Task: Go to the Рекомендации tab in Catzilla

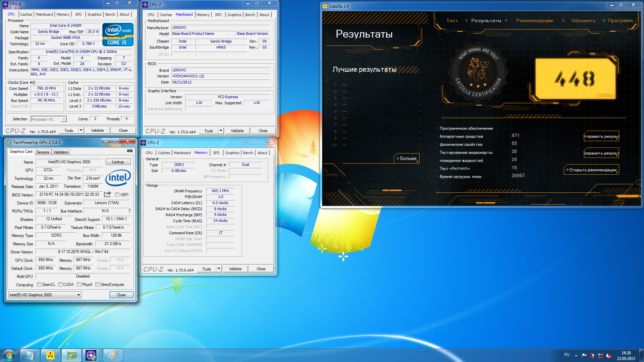Action: point(534,20)
